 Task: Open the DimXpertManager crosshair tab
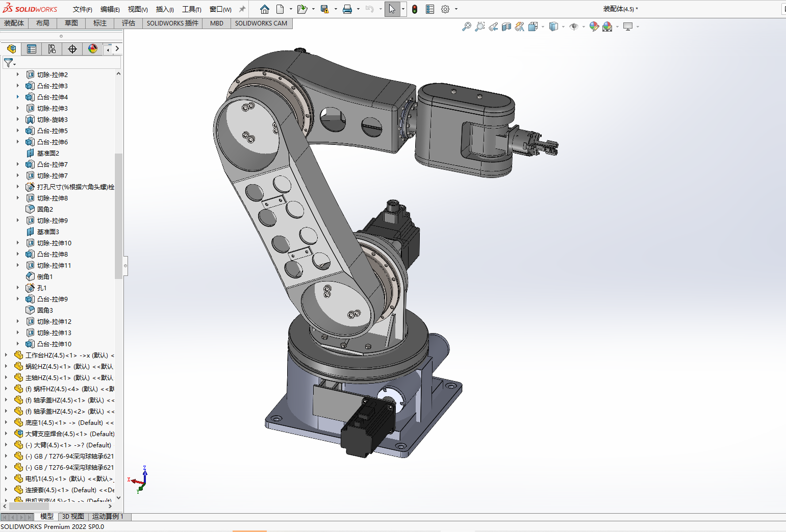pos(72,49)
